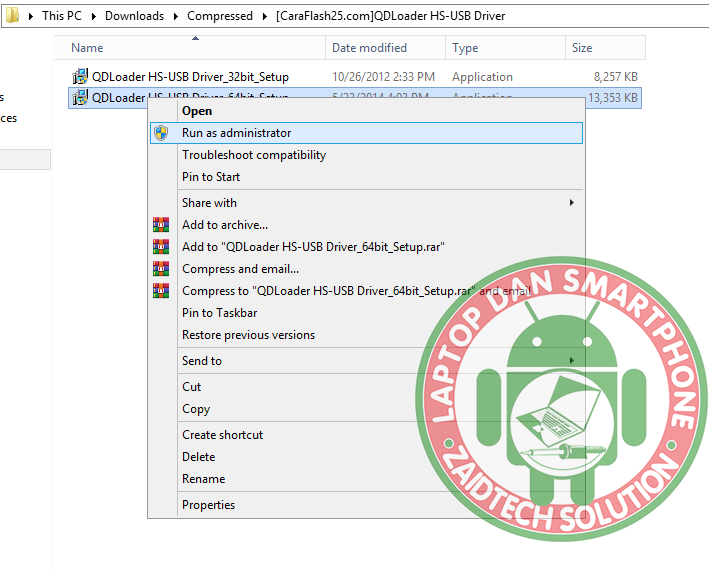Viewport: 709px width, 570px height.
Task: Open the breadcrumb arrow after Compressed
Action: click(x=265, y=16)
